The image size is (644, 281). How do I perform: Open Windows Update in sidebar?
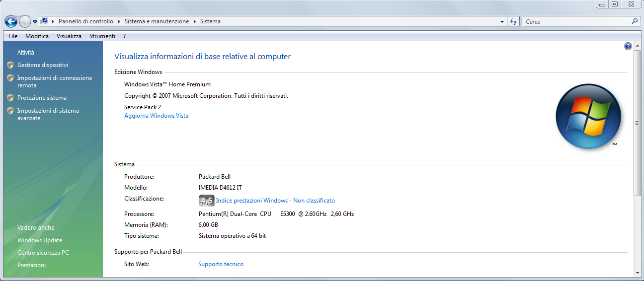[x=40, y=240]
